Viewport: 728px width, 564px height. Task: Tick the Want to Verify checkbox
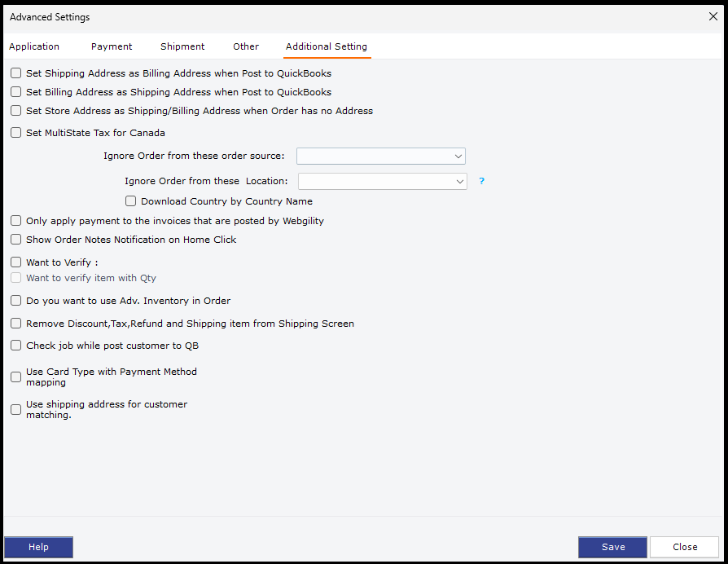click(x=16, y=262)
